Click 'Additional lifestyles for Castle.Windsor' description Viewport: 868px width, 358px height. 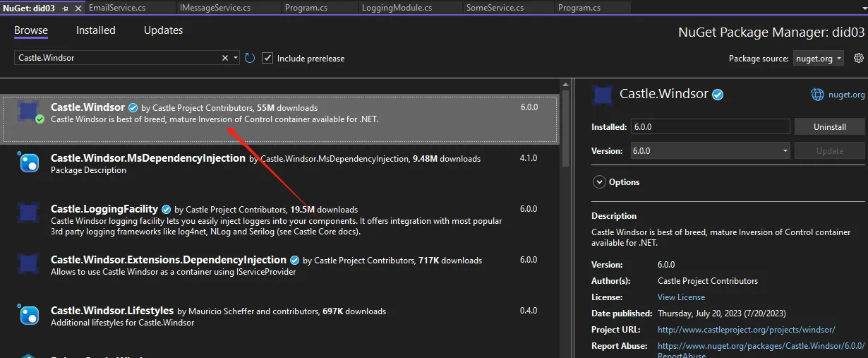coord(122,323)
